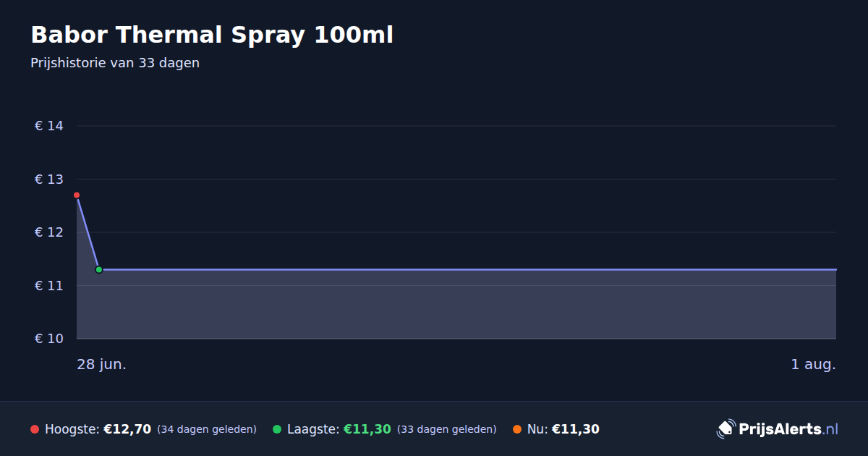Click the Laagste €11,30 price value
The image size is (868, 456).
tap(367, 429)
